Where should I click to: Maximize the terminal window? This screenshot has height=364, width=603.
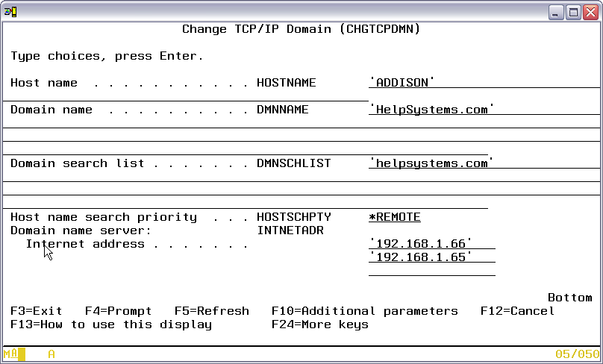pos(573,12)
